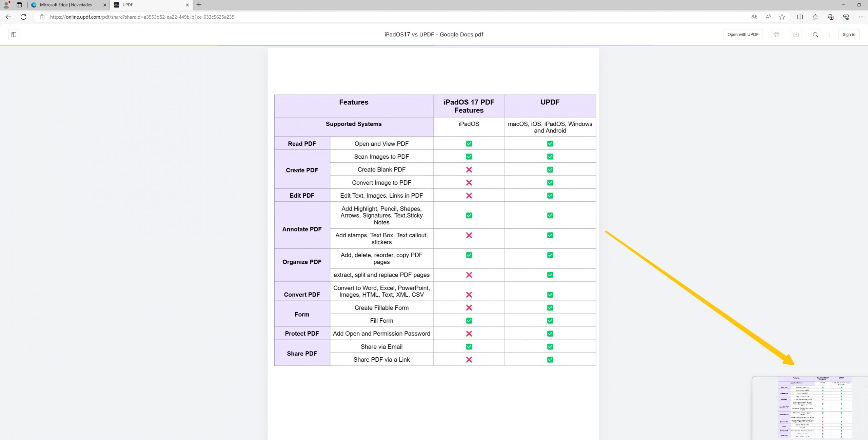Toggle the UPDF sidebar panel icon
This screenshot has height=440, width=868.
click(x=14, y=35)
